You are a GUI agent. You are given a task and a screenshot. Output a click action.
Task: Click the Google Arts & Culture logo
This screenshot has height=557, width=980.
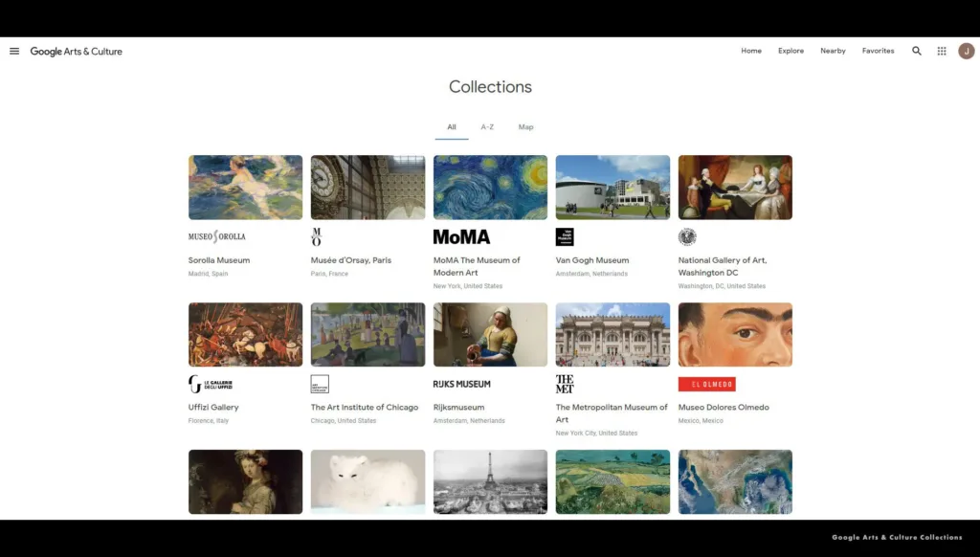[77, 52]
